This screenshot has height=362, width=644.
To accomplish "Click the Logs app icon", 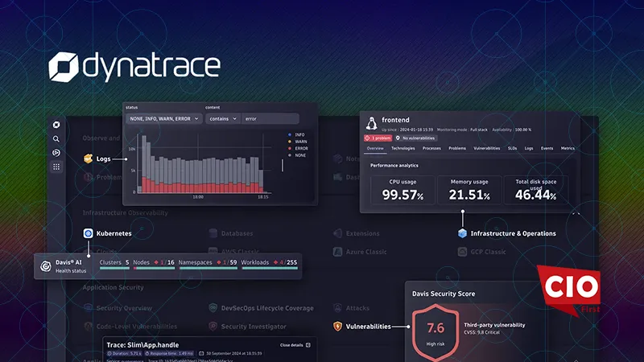I will (x=88, y=158).
